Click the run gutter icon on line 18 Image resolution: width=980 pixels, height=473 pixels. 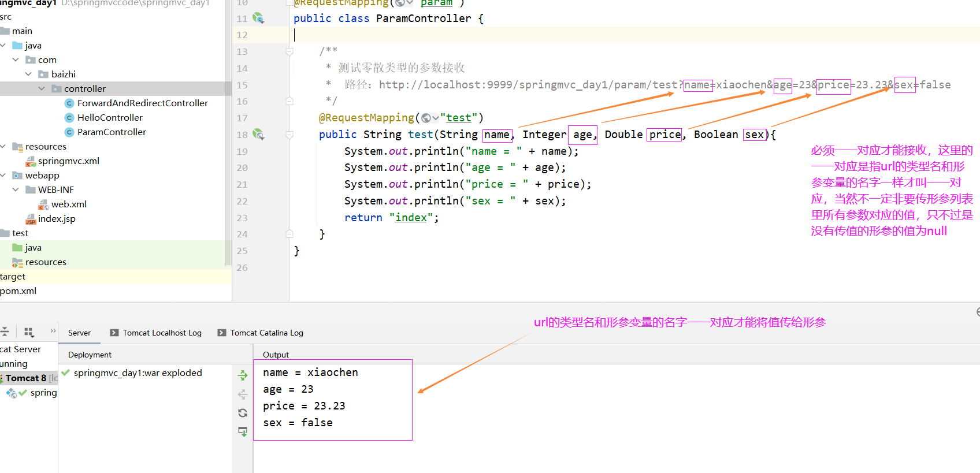[258, 135]
